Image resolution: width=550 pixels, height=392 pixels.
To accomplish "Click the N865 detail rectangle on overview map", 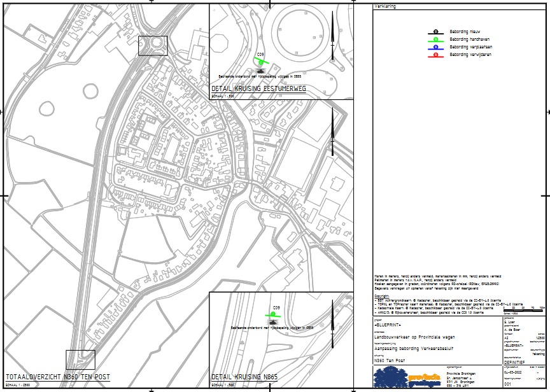I will point(80,360).
